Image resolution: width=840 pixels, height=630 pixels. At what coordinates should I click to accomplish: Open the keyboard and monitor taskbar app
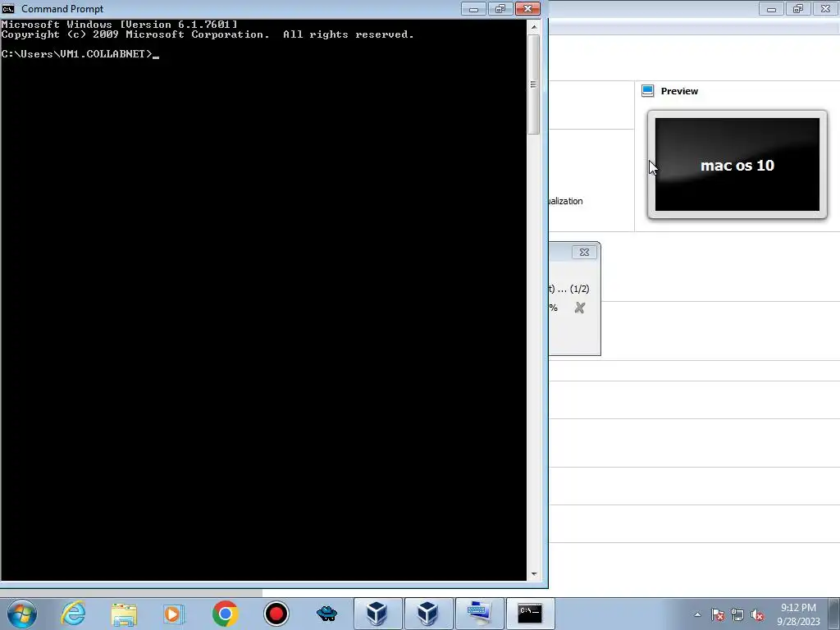(479, 614)
